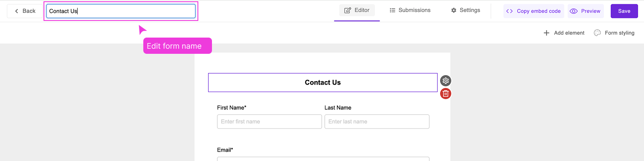The image size is (644, 161).
Task: Open Form styling options
Action: tap(614, 33)
